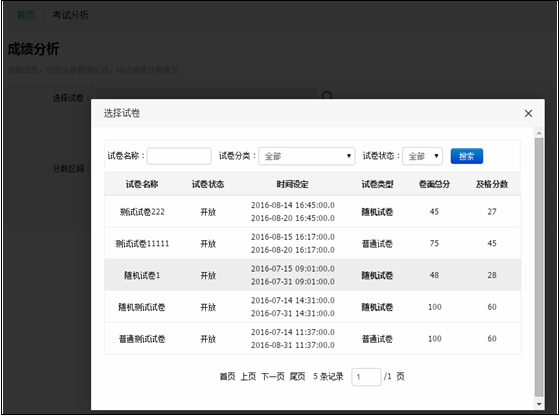Click the page number input box
The image size is (560, 417).
366,377
